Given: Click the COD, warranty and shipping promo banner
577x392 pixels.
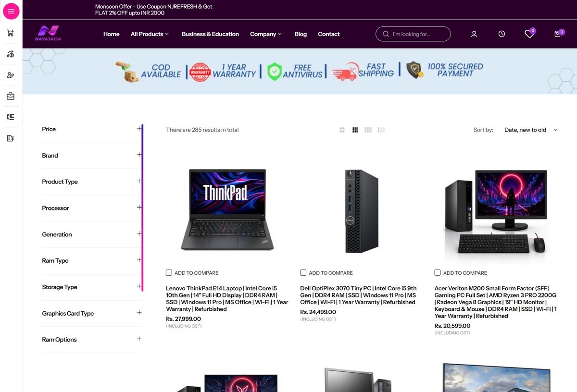Looking at the screenshot, I should (x=299, y=71).
